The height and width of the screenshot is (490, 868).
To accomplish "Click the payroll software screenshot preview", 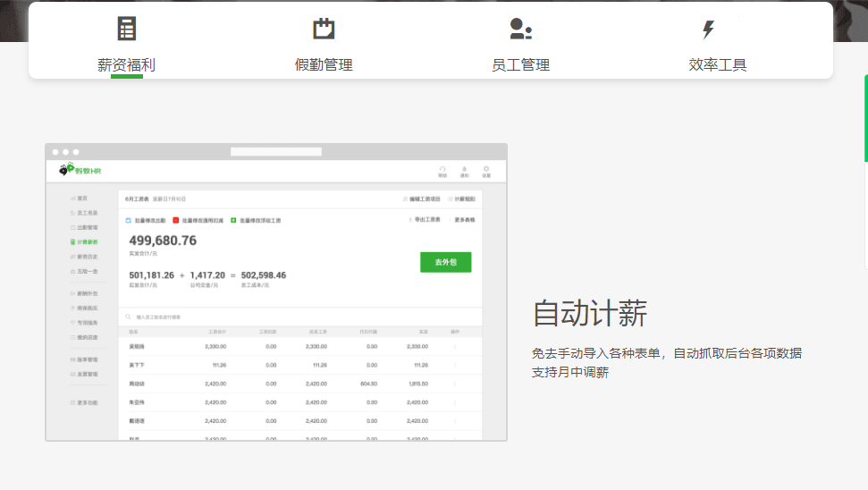I will tap(276, 292).
